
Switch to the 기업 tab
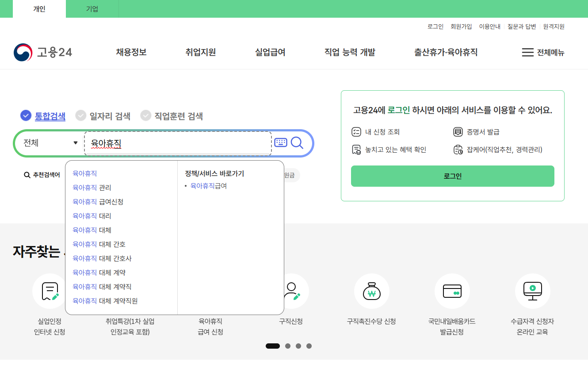[92, 8]
